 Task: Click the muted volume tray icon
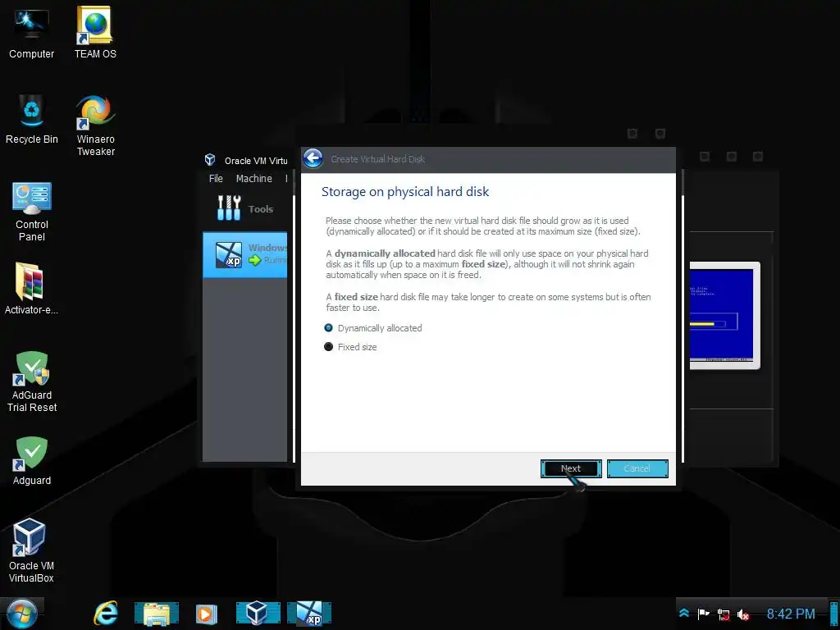pos(743,614)
